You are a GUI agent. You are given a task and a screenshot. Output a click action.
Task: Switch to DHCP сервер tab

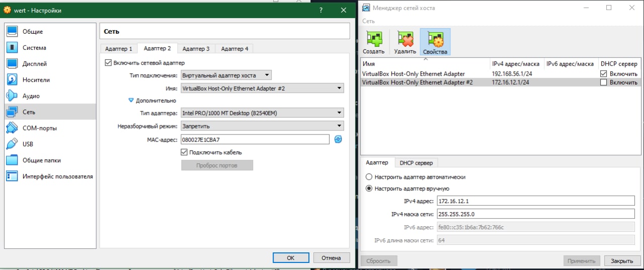[416, 163]
